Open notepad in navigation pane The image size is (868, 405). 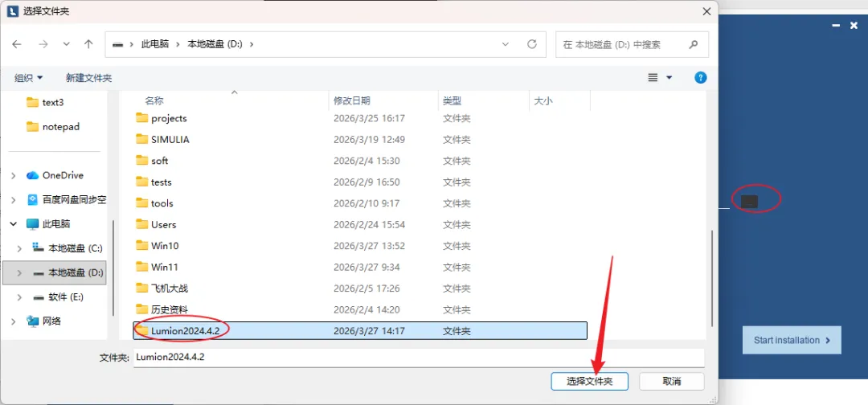pos(61,127)
